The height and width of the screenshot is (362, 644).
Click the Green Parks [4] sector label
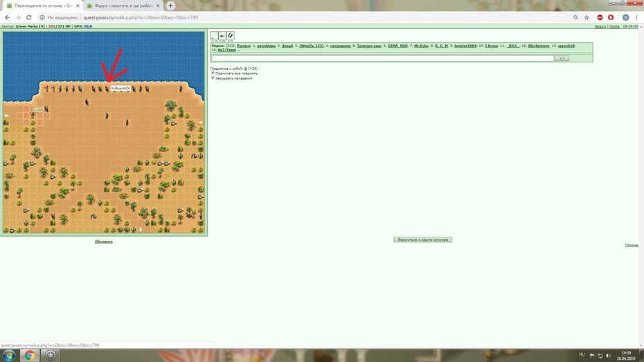click(x=30, y=26)
